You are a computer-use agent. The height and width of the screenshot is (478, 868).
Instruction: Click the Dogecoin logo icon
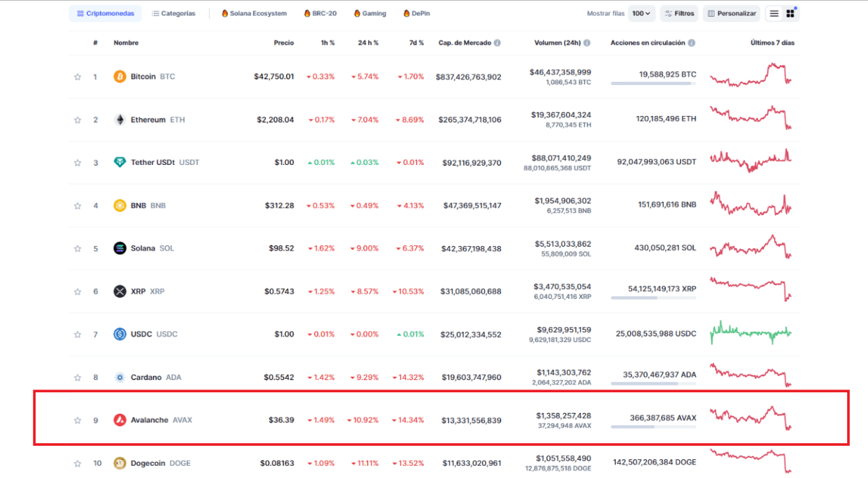(120, 463)
